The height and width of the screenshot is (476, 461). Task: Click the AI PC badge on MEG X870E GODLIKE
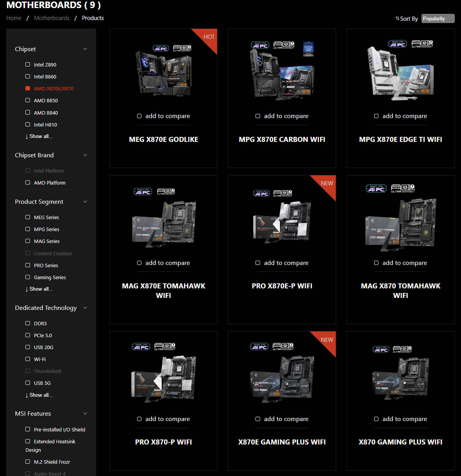point(161,48)
